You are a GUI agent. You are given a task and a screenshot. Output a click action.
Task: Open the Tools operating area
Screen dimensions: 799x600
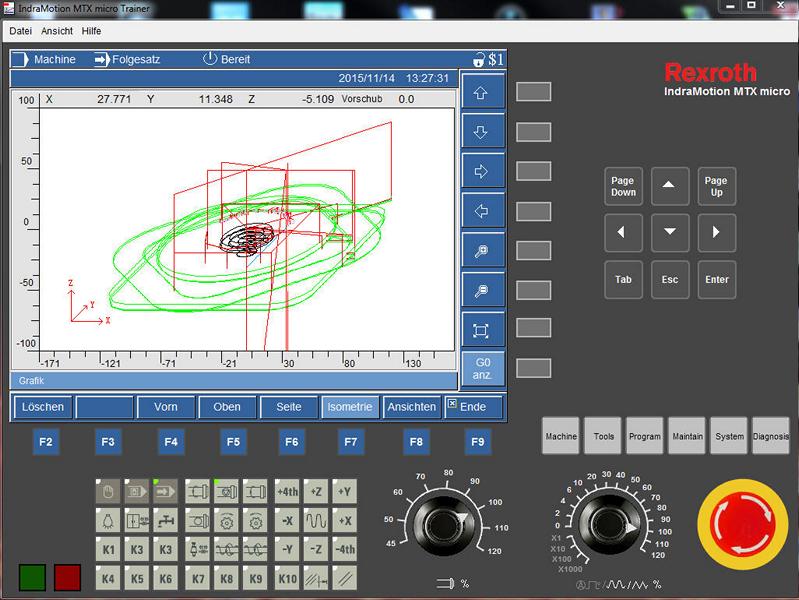point(603,436)
